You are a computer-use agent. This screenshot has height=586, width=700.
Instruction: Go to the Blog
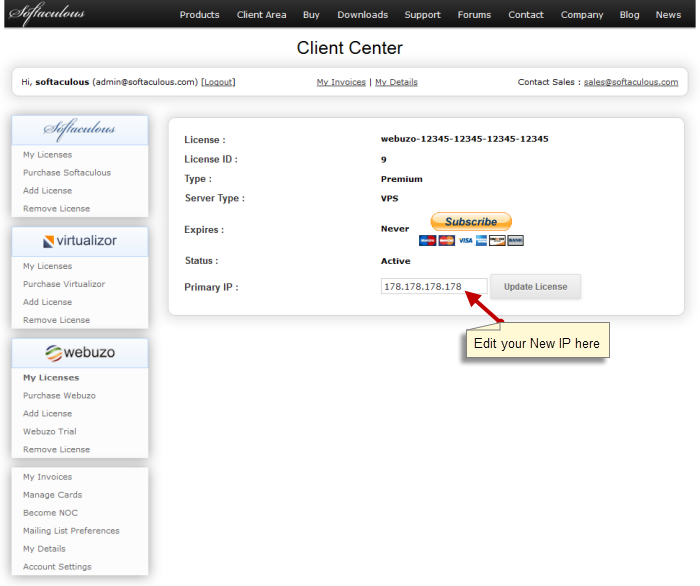tap(629, 15)
